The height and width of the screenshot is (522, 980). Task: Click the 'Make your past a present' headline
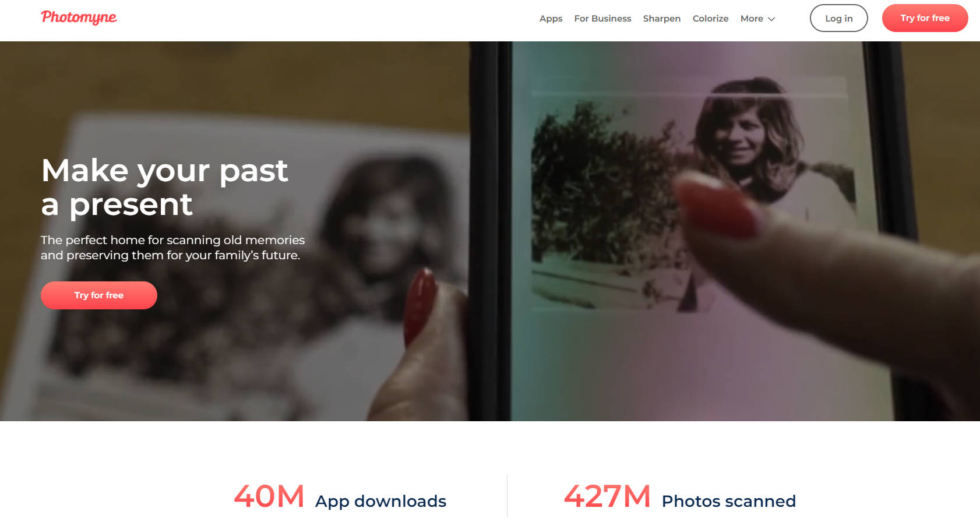pos(164,187)
